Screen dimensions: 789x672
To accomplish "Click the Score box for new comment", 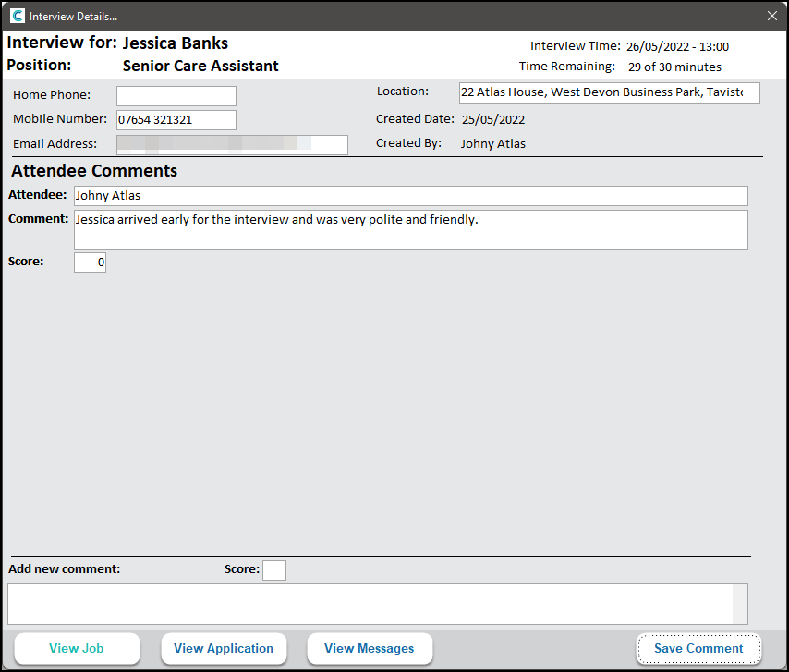I will pos(274,570).
